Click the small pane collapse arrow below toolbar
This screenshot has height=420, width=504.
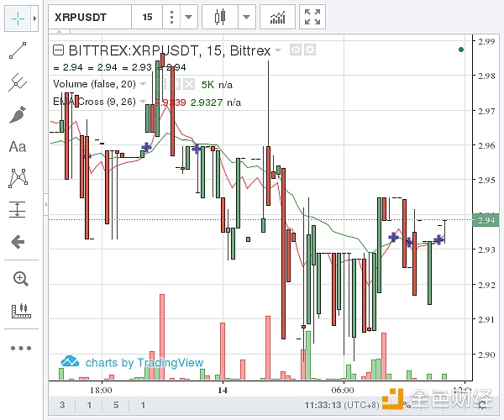click(60, 31)
